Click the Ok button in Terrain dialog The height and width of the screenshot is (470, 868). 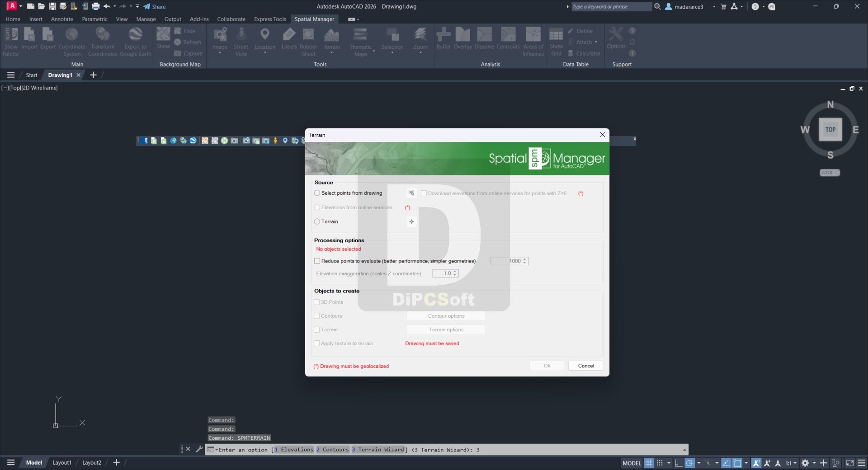coord(547,366)
